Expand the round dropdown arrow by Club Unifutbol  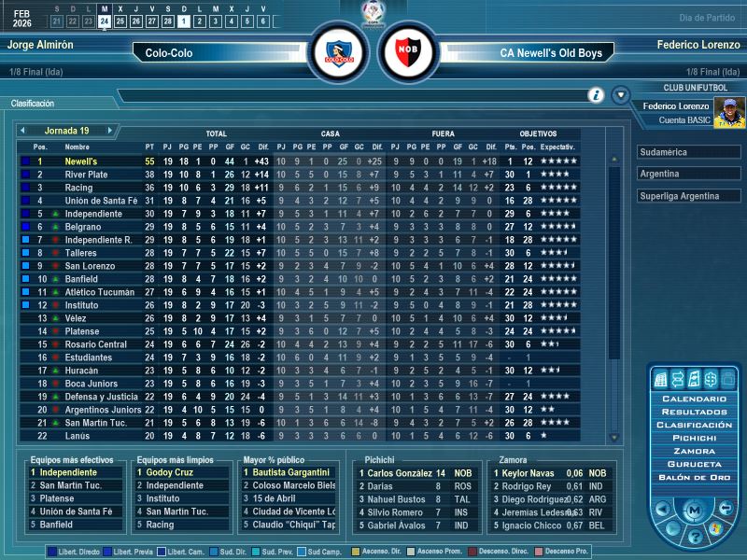click(620, 95)
